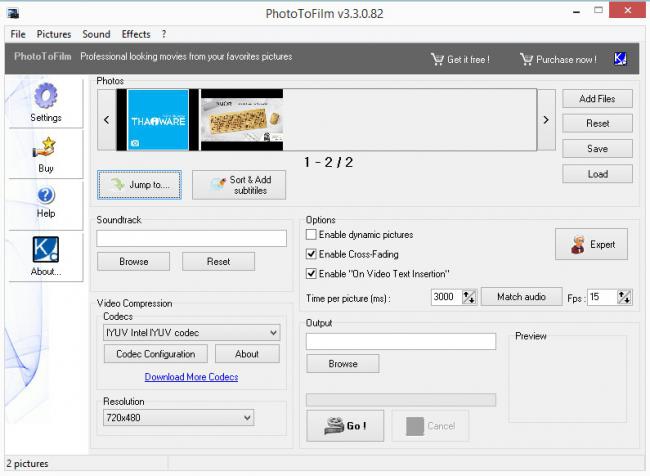Click the Get it free! cart icon
This screenshot has height=476, width=650.
click(x=437, y=59)
